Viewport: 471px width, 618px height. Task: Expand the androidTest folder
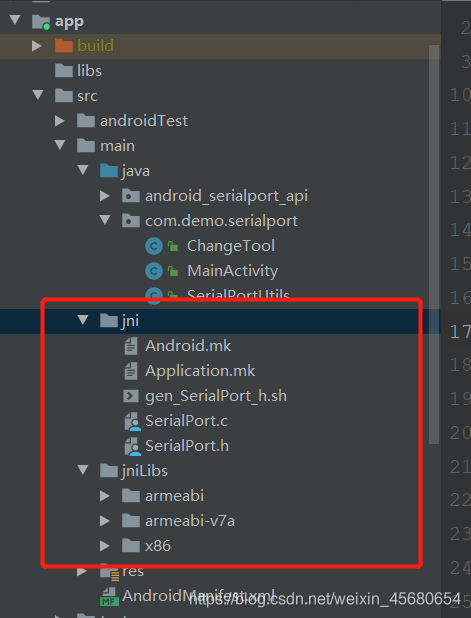[x=60, y=121]
